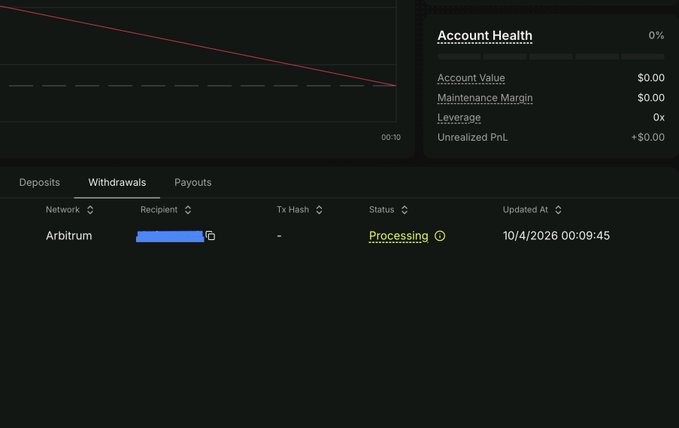Select the Withdrawals tab
Viewport: 679px width, 428px height.
click(x=117, y=182)
